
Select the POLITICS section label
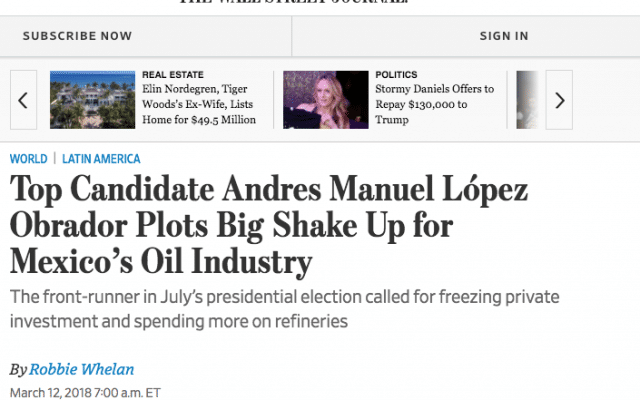pos(396,75)
